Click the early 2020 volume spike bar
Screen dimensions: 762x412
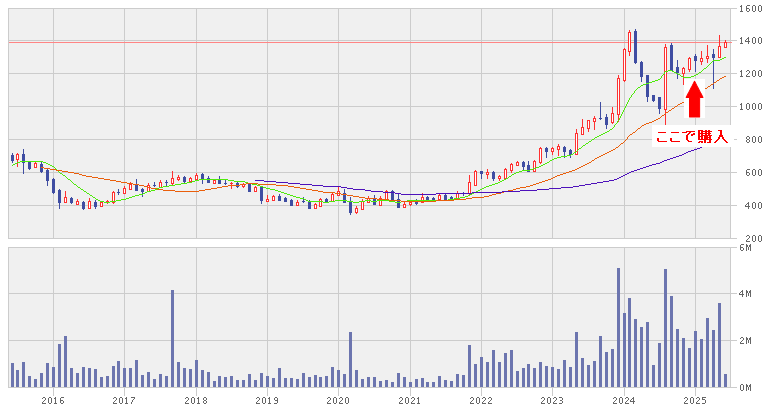pos(350,360)
